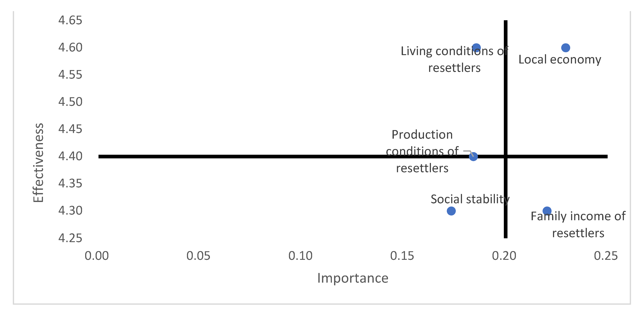Click the Importance axis title
The image size is (644, 312).
[353, 278]
